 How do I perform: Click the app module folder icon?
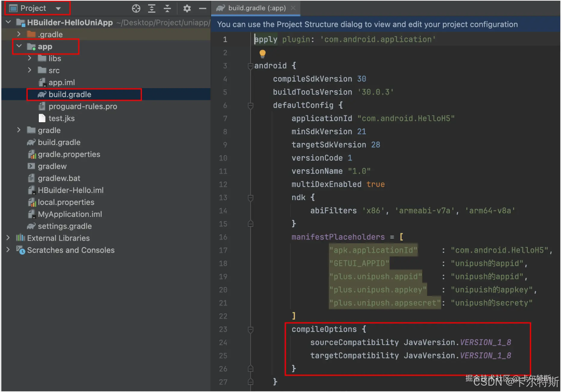31,47
